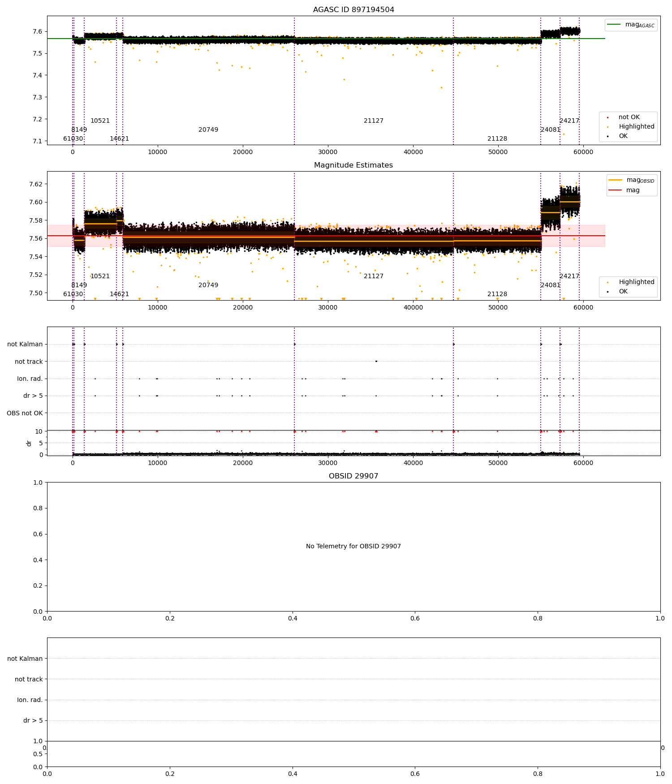The height and width of the screenshot is (784, 672).
Task: Click the 'Magnitude Estimates' plot title
Action: 353,165
